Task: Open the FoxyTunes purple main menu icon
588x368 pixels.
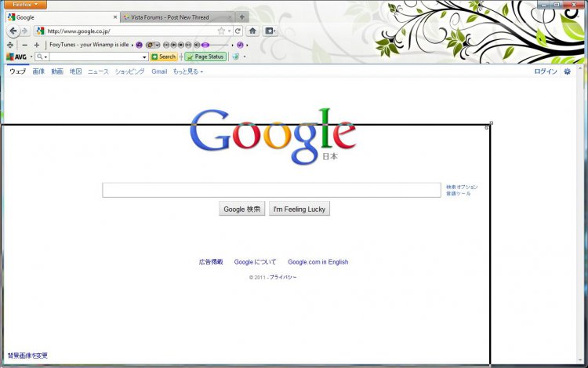Action: 139,45
